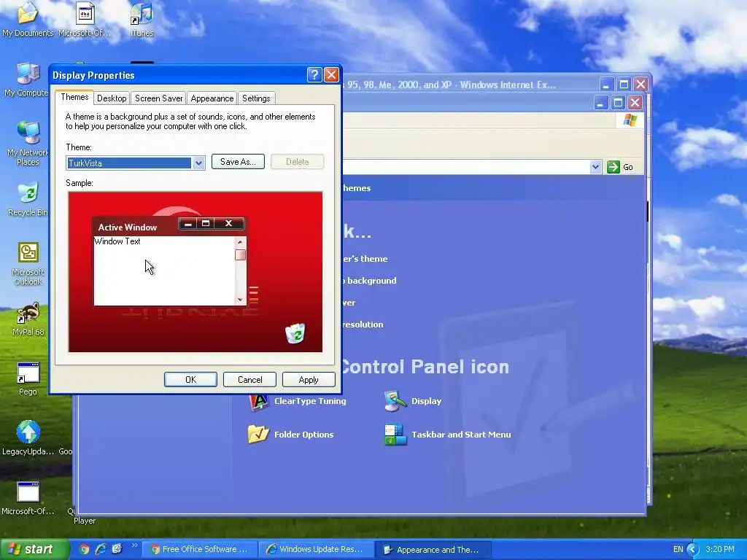This screenshot has height=560, width=747.
Task: Switch to Free Office Software taskbar button
Action: pos(200,550)
